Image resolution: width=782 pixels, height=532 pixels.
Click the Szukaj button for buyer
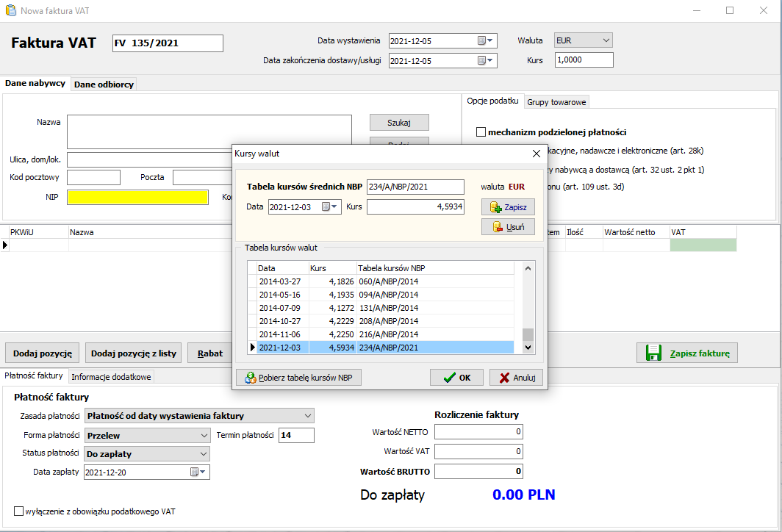pos(399,123)
